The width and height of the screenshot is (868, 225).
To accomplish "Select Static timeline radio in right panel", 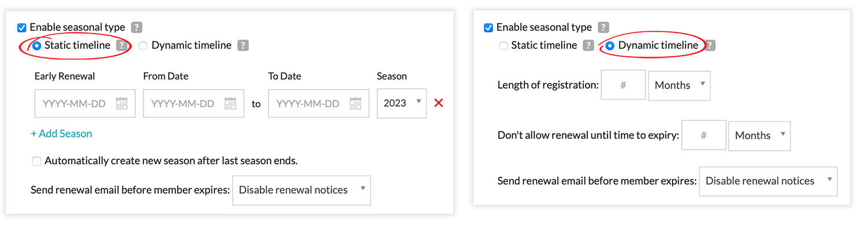I will click(x=503, y=45).
